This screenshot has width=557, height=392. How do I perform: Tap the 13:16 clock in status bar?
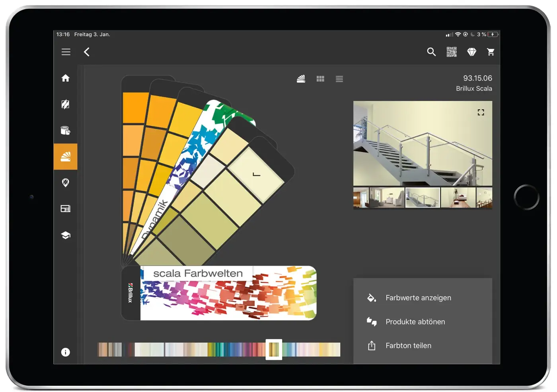coord(63,35)
